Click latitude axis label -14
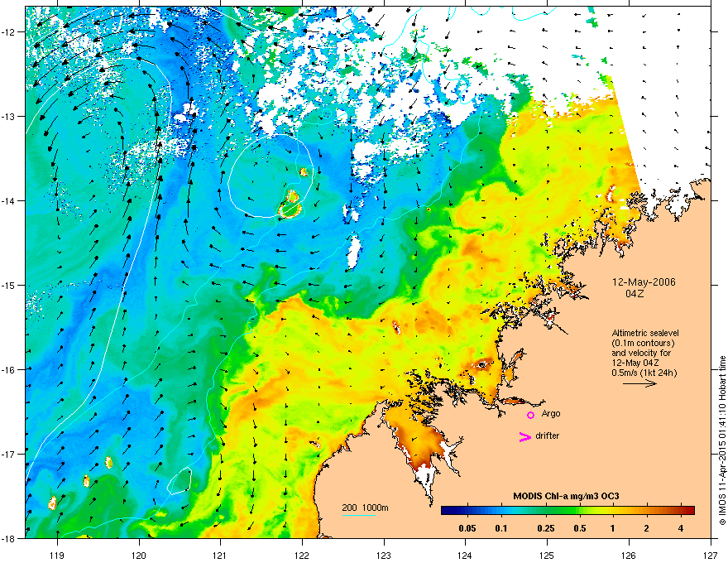 pyautogui.click(x=9, y=200)
